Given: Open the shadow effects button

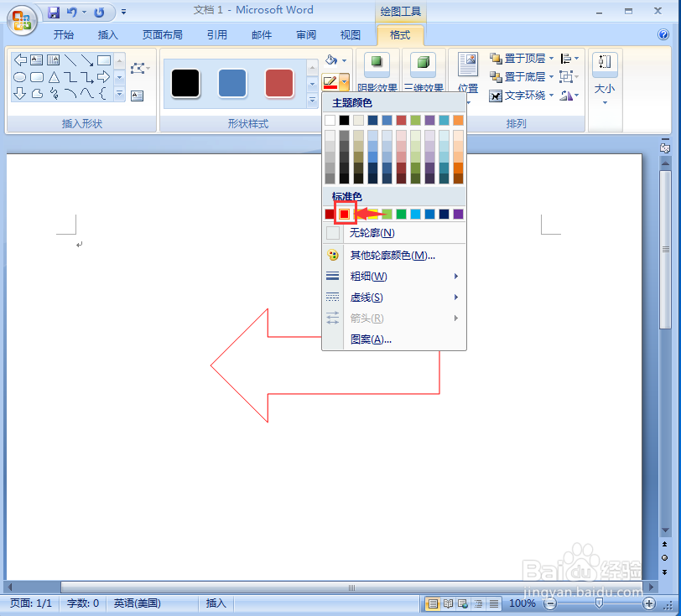Looking at the screenshot, I should pyautogui.click(x=377, y=71).
